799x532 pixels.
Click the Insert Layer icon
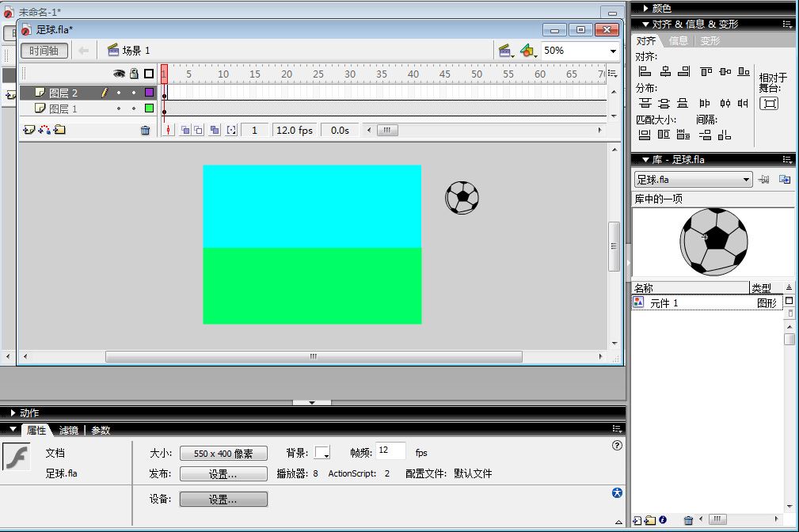tap(29, 130)
